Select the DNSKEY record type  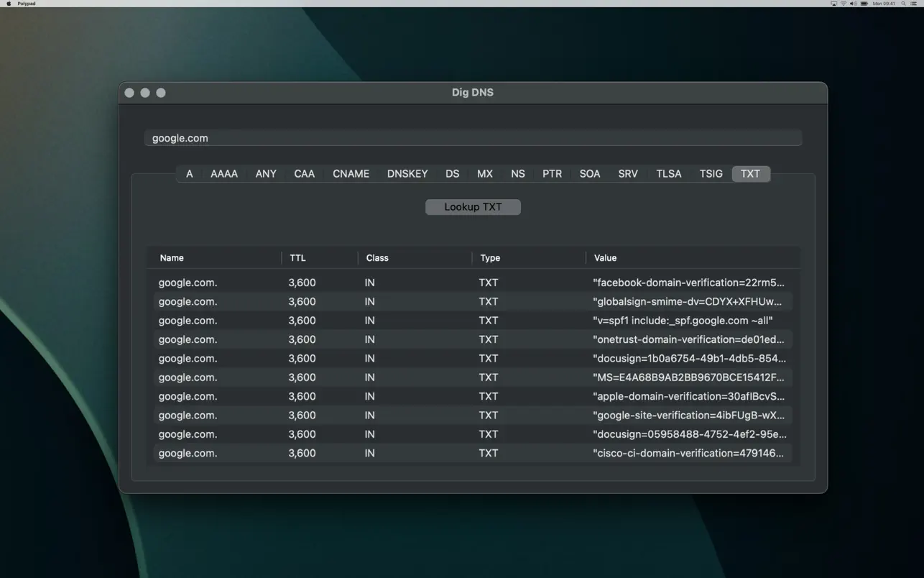407,173
